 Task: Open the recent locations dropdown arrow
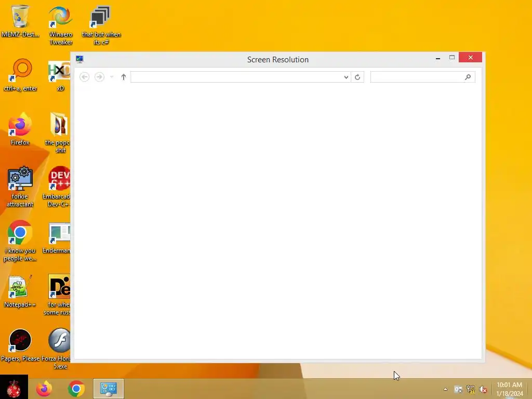(112, 77)
